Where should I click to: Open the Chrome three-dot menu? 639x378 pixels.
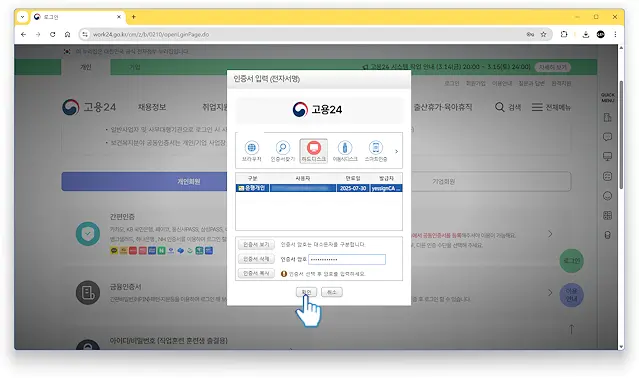tap(615, 35)
